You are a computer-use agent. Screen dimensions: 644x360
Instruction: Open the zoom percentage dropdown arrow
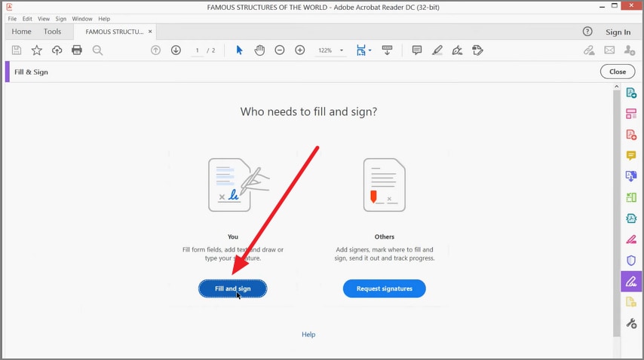[x=342, y=50]
